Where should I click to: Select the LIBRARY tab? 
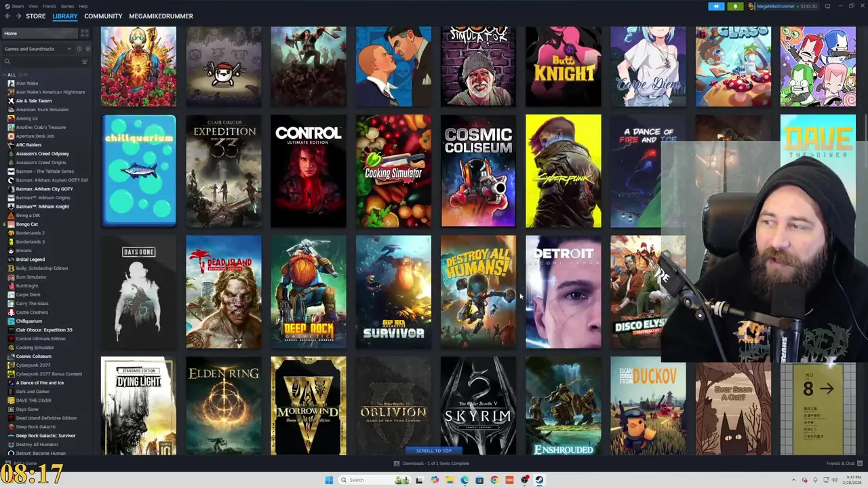point(65,16)
